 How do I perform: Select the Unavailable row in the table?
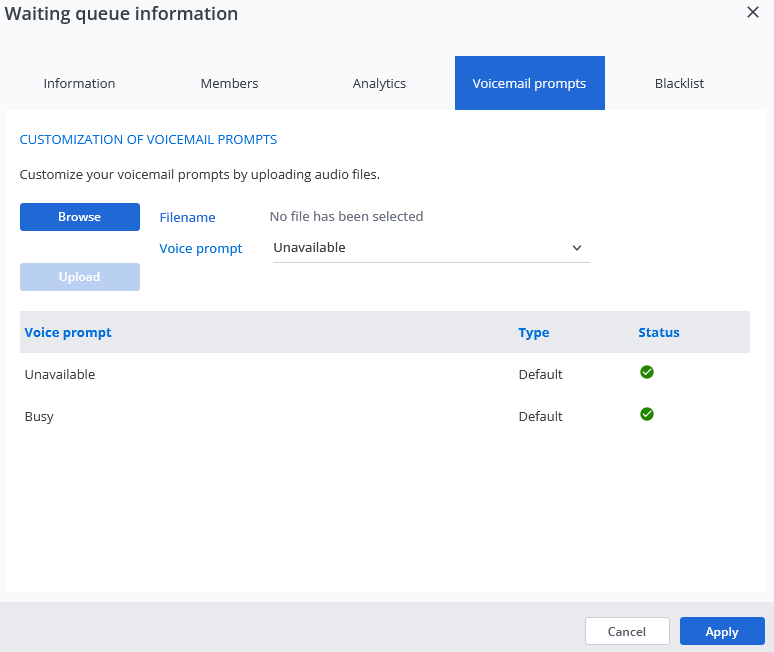(60, 374)
